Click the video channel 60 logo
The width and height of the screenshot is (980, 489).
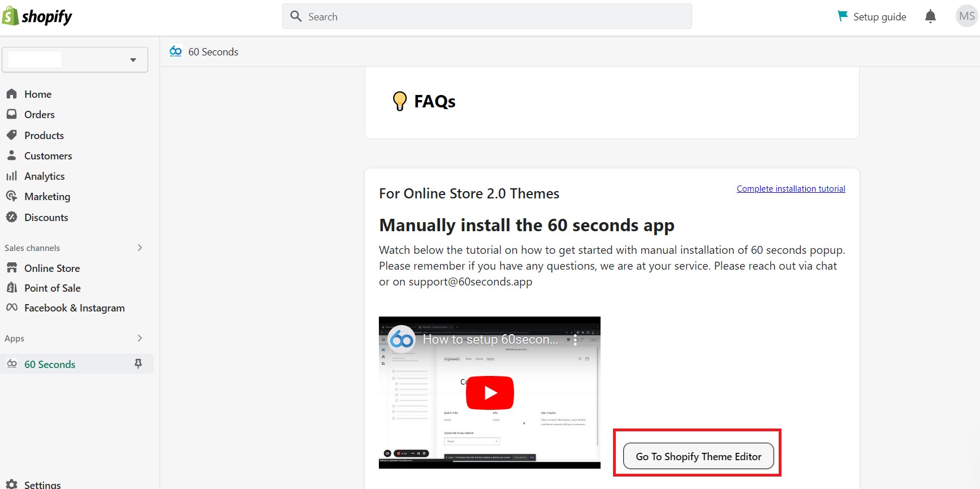[x=402, y=339]
